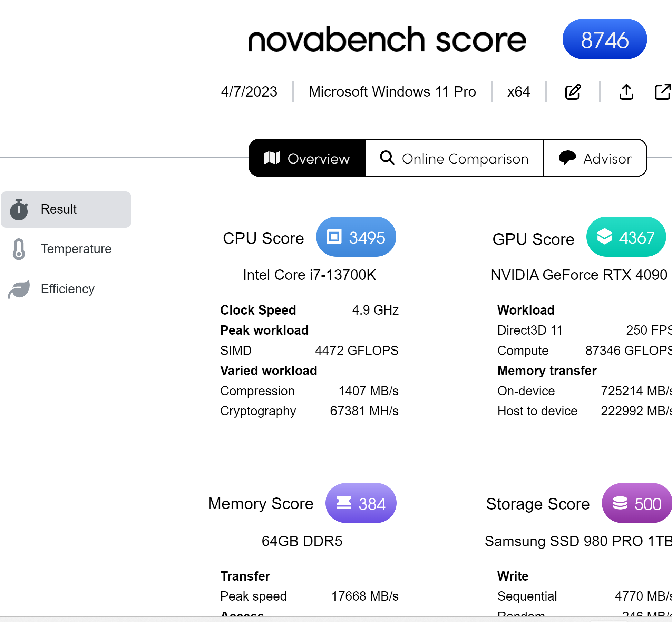
Task: Click the Sequential write row label
Action: point(527,596)
